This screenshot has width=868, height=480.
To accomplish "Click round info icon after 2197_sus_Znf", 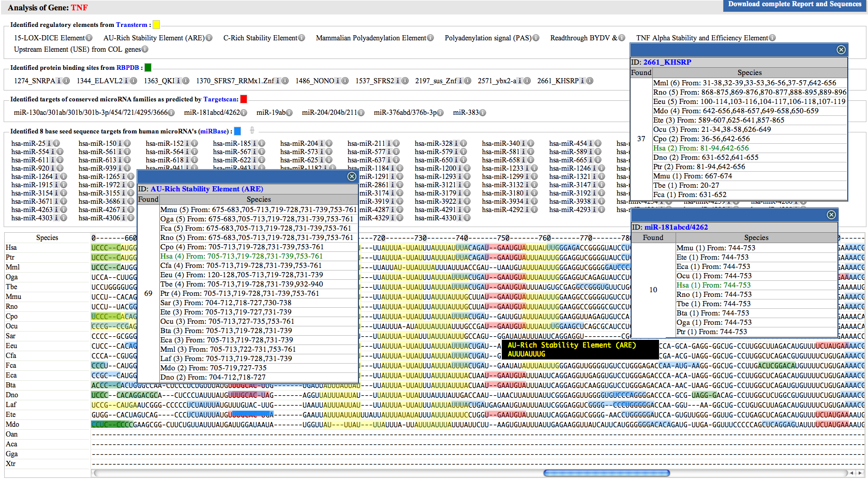I will click(x=468, y=81).
